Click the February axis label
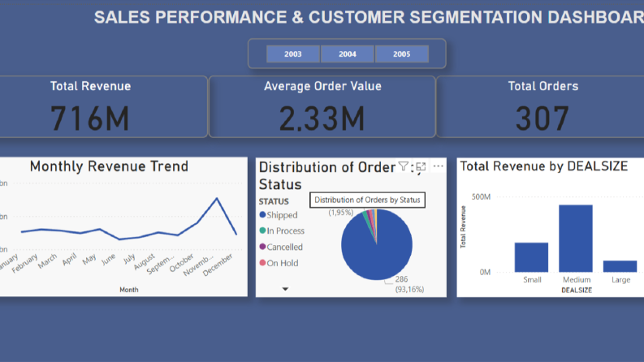 point(24,263)
